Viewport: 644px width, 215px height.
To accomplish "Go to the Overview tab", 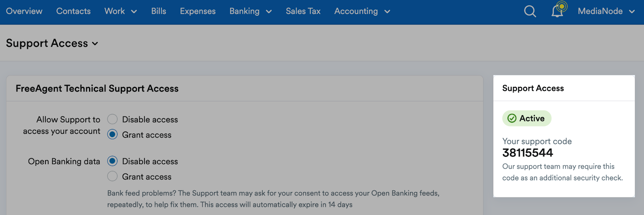I will click(x=24, y=11).
